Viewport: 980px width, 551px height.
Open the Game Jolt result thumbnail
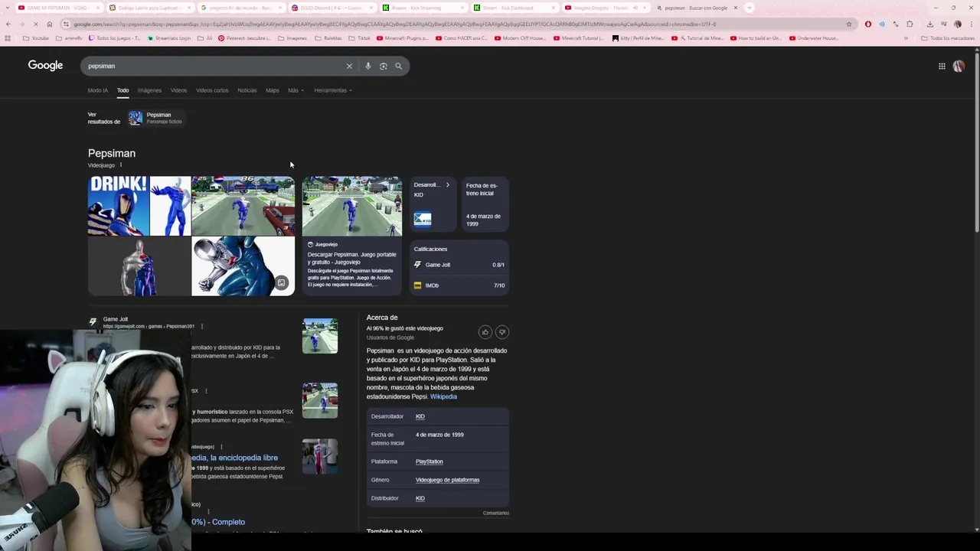tap(320, 336)
